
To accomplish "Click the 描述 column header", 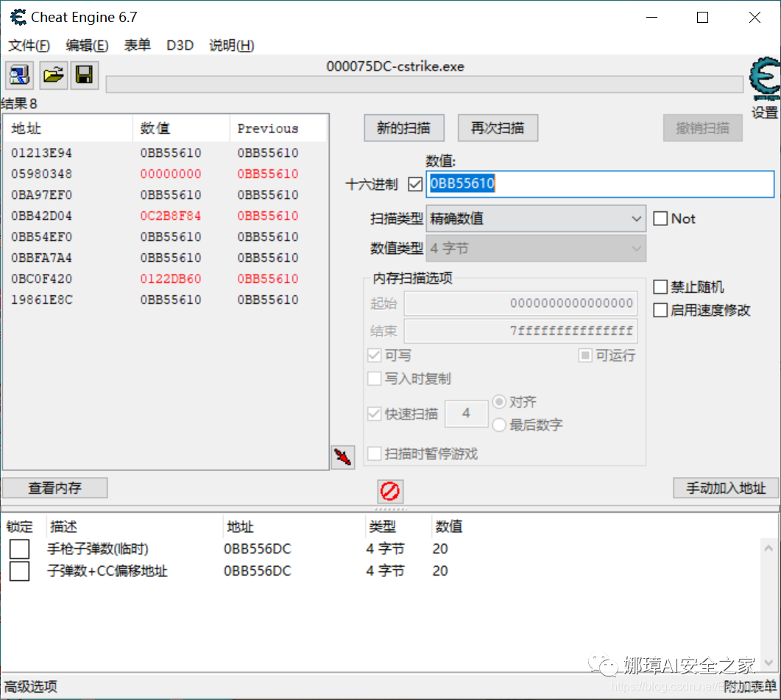I will 63,526.
